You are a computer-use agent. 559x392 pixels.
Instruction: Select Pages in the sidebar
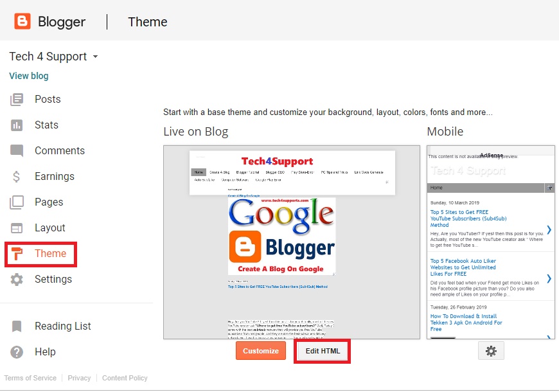49,202
